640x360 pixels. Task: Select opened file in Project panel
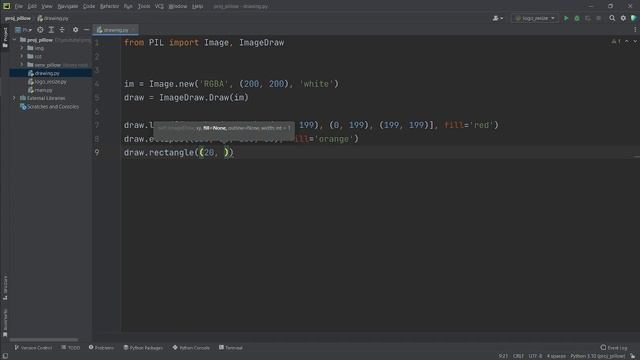point(40,30)
